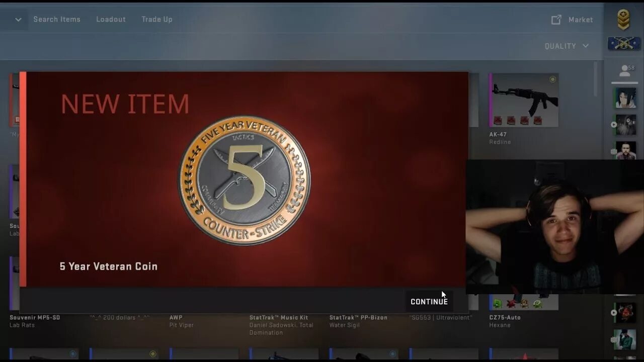The width and height of the screenshot is (644, 362).
Task: Select the bearded man friend avatar
Action: (x=625, y=150)
